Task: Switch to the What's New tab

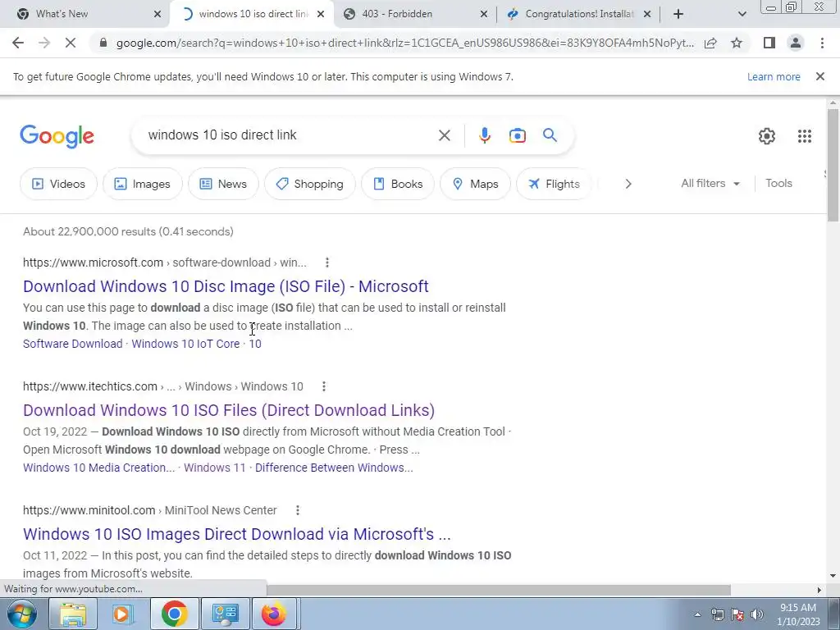Action: point(83,14)
